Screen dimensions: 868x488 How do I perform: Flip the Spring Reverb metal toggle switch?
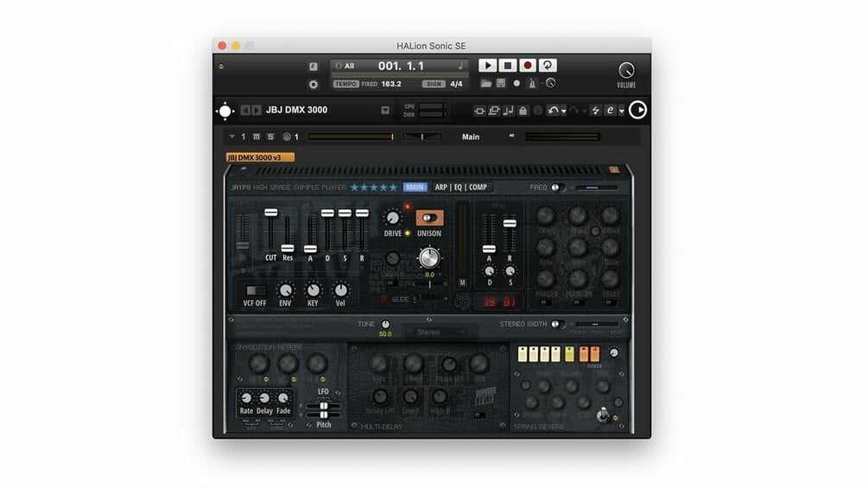pyautogui.click(x=604, y=415)
